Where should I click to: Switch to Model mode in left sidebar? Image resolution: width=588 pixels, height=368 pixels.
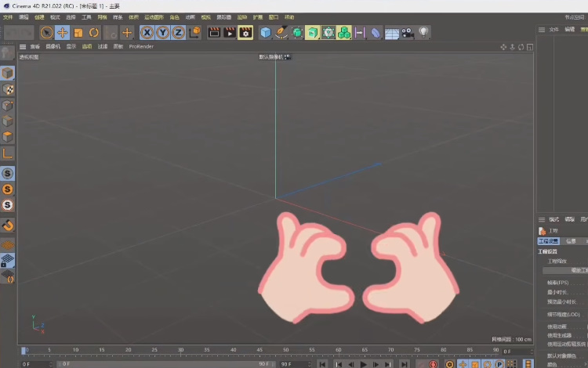(8, 73)
